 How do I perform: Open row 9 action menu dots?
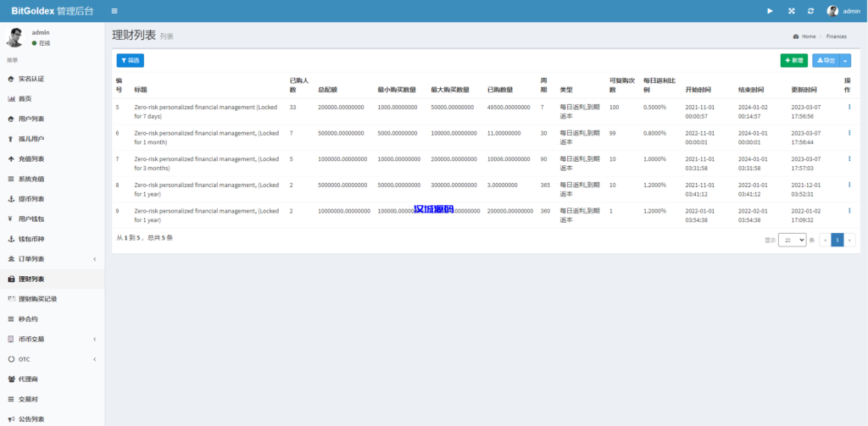click(x=849, y=210)
